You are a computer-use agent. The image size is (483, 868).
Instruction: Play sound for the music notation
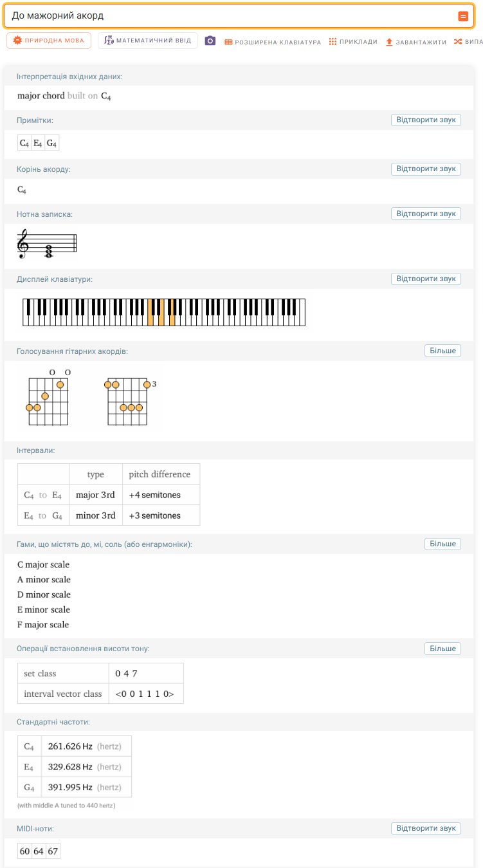click(x=426, y=214)
